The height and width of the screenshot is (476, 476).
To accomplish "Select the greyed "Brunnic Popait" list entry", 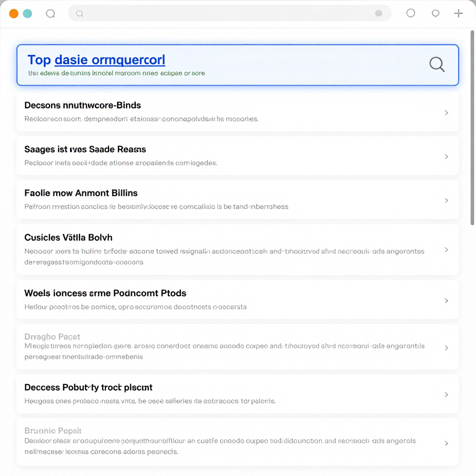I will click(x=53, y=431).
